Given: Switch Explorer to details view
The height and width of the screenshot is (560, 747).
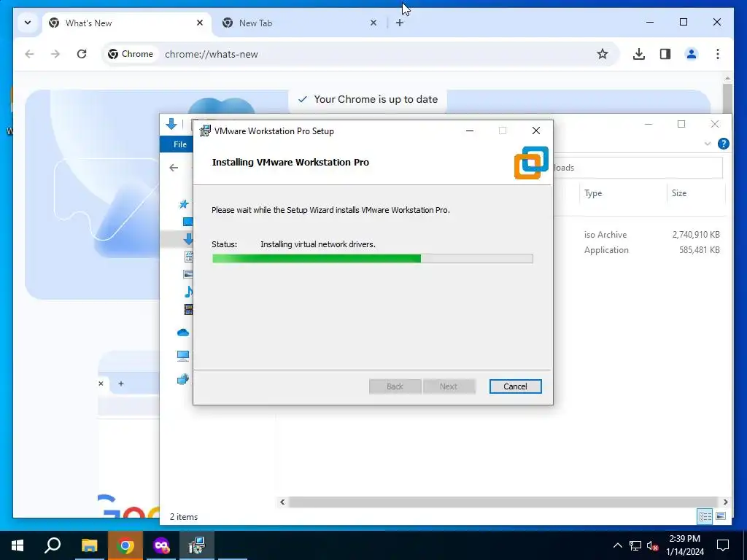Looking at the screenshot, I should pyautogui.click(x=705, y=516).
